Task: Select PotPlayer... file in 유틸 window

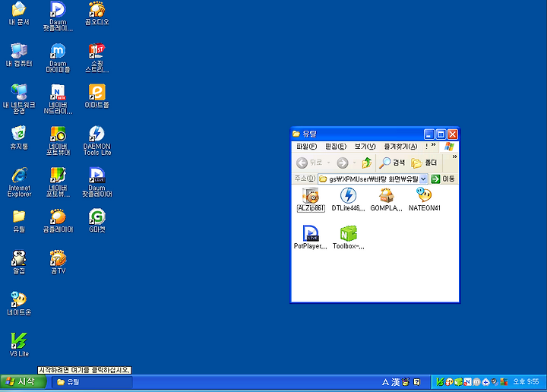Action: [x=311, y=238]
